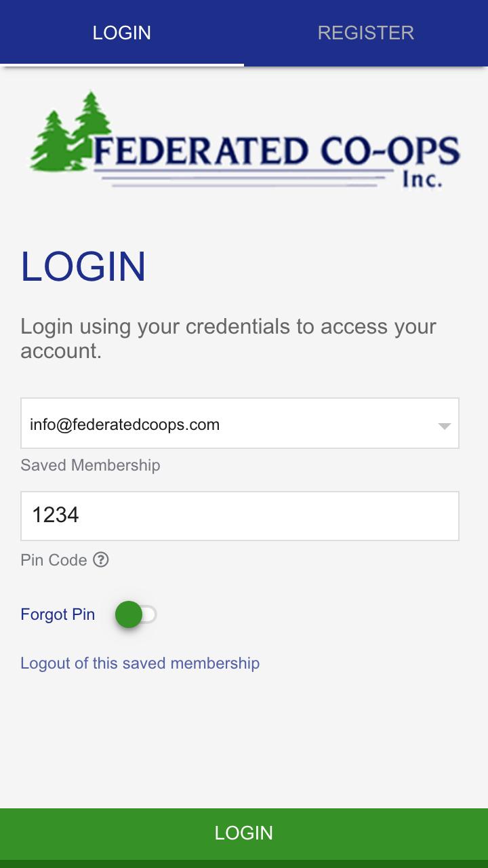Click the Pin Code label text

tap(54, 560)
